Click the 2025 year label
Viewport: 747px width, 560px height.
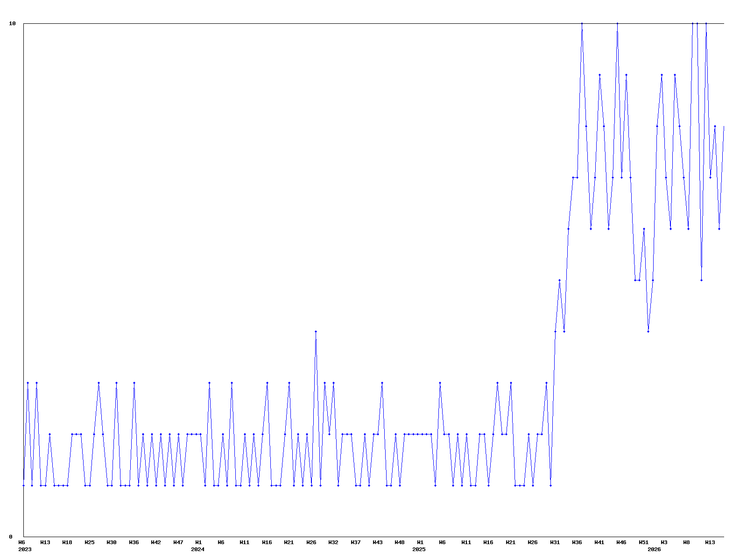point(419,549)
